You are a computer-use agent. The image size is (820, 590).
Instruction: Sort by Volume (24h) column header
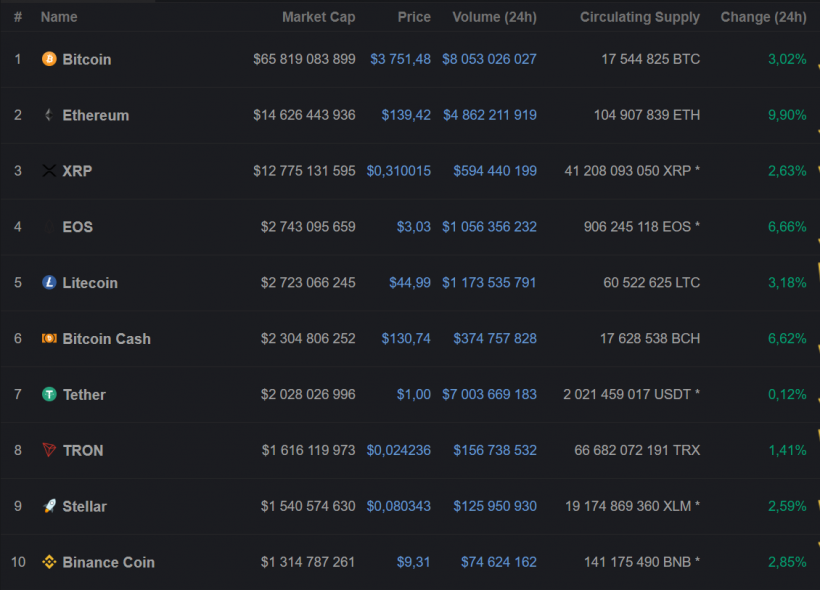coord(494,17)
